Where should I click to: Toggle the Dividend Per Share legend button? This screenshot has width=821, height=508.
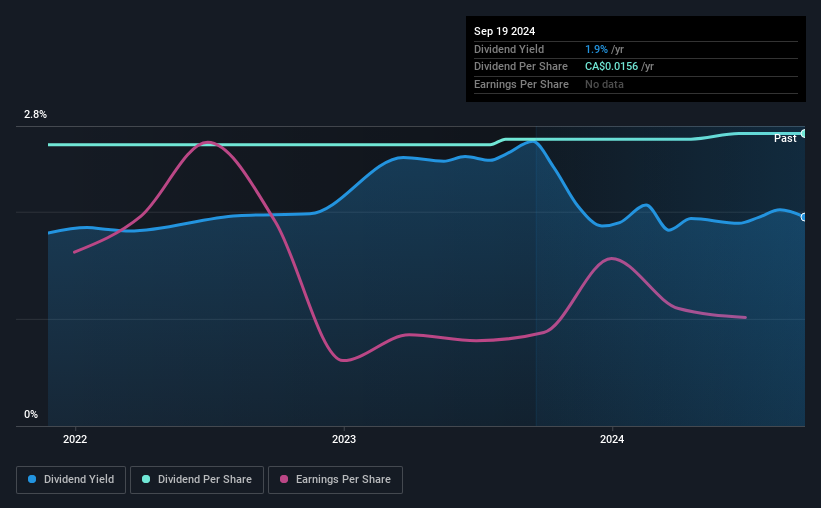197,480
